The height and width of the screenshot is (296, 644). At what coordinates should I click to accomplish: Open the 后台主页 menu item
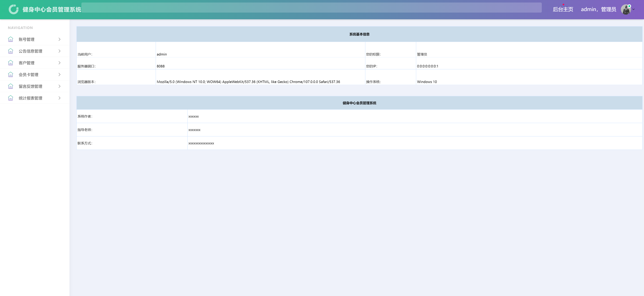click(x=563, y=10)
